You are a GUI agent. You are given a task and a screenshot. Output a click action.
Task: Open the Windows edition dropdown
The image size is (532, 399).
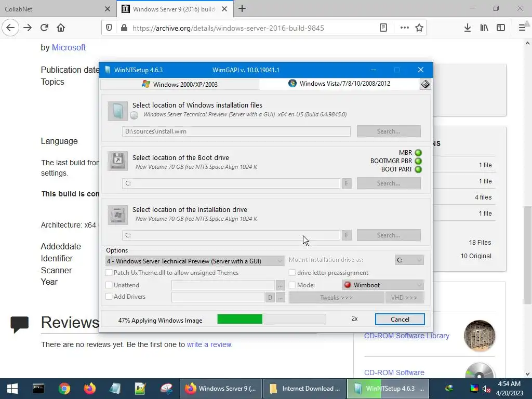[195, 261]
